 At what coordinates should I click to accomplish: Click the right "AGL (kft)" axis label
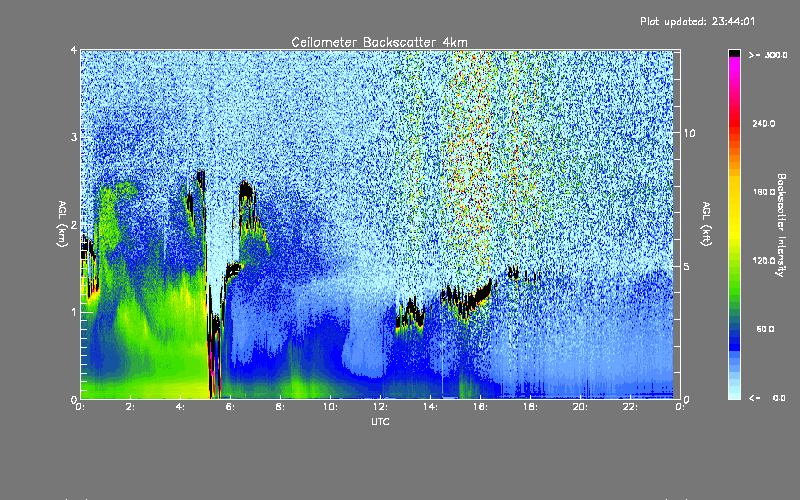[707, 224]
